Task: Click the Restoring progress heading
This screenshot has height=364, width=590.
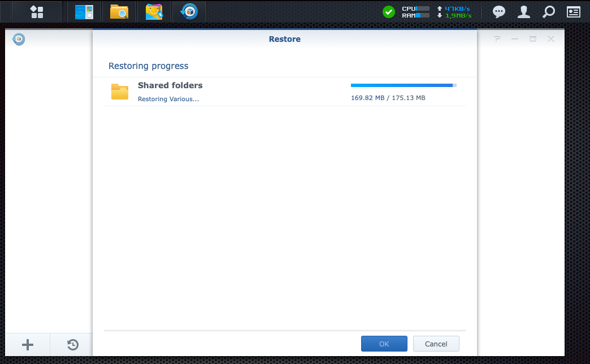Action: (x=148, y=66)
